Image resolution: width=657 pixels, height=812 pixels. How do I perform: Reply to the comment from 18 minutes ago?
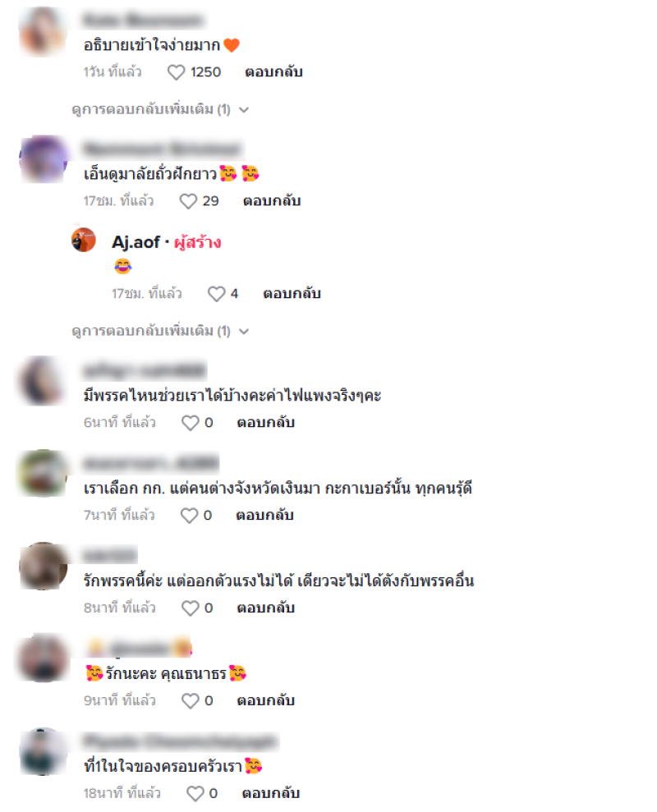[271, 793]
